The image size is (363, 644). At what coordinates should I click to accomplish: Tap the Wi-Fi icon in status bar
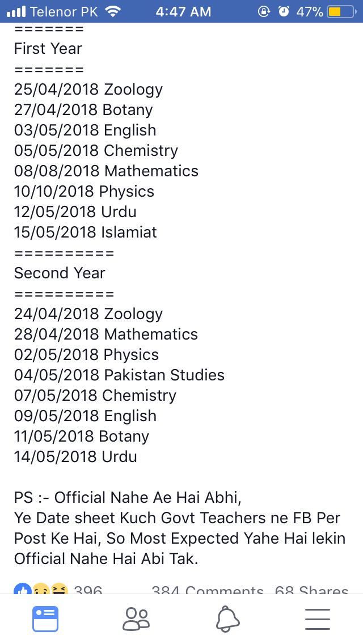[111, 11]
